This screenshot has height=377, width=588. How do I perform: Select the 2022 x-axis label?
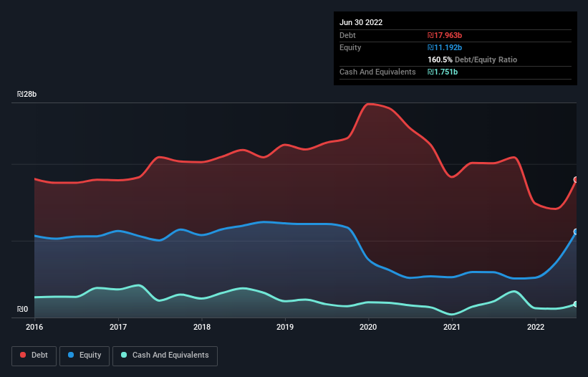(536, 327)
